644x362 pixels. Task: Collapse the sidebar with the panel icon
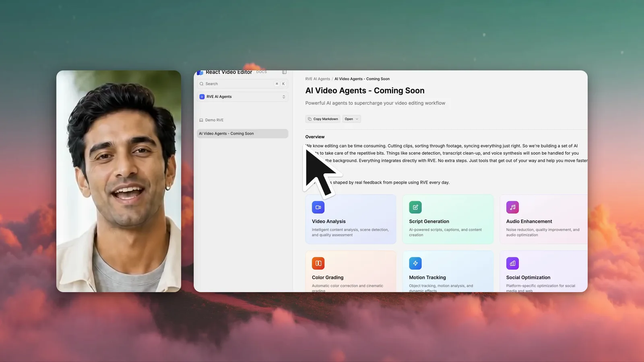pyautogui.click(x=284, y=72)
